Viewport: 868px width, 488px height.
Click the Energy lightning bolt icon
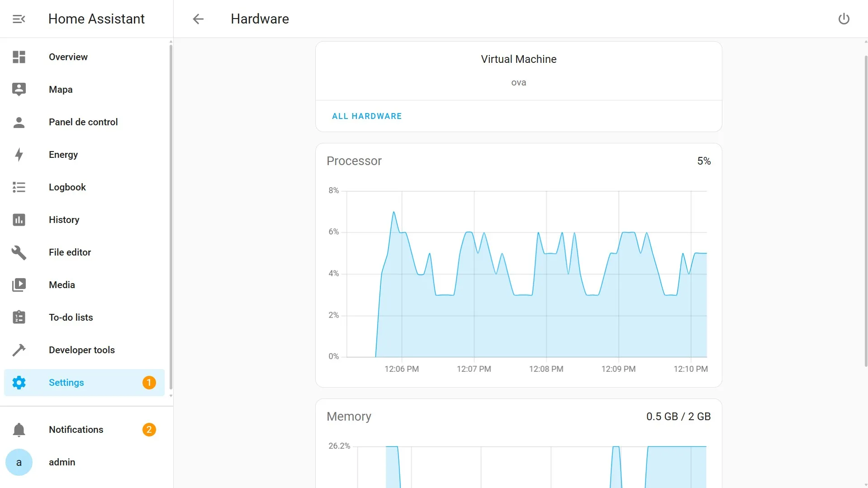click(19, 155)
